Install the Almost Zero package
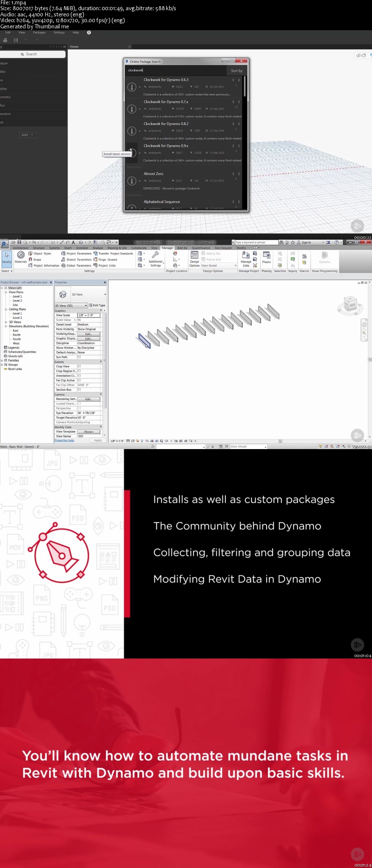372x868 pixels. pyautogui.click(x=132, y=181)
